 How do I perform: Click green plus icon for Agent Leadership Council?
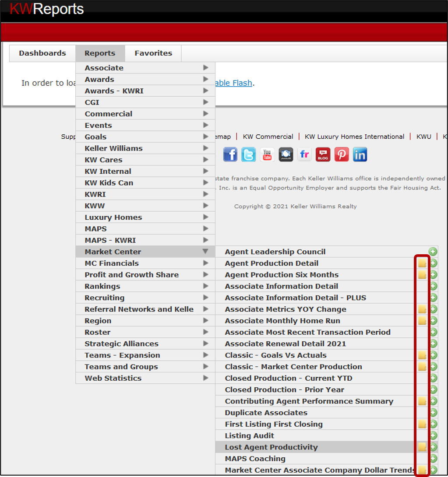pyautogui.click(x=433, y=252)
